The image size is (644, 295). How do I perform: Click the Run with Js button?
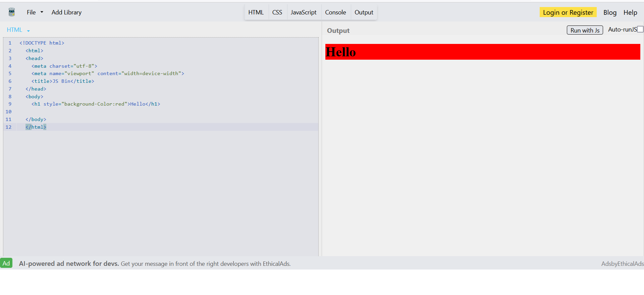585,30
